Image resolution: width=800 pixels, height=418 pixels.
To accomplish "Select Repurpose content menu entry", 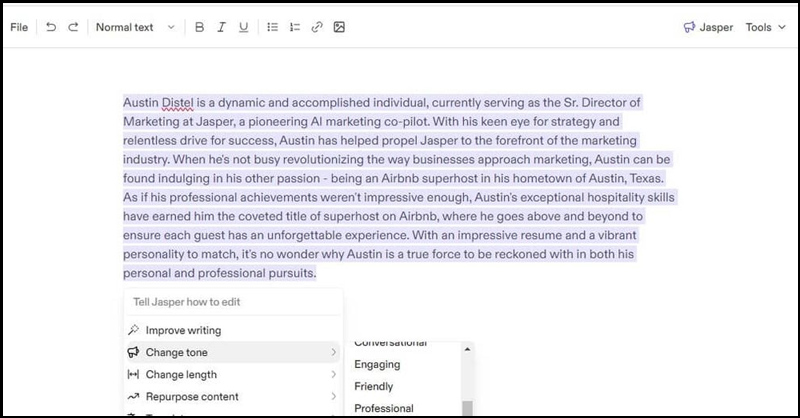I will point(233,396).
